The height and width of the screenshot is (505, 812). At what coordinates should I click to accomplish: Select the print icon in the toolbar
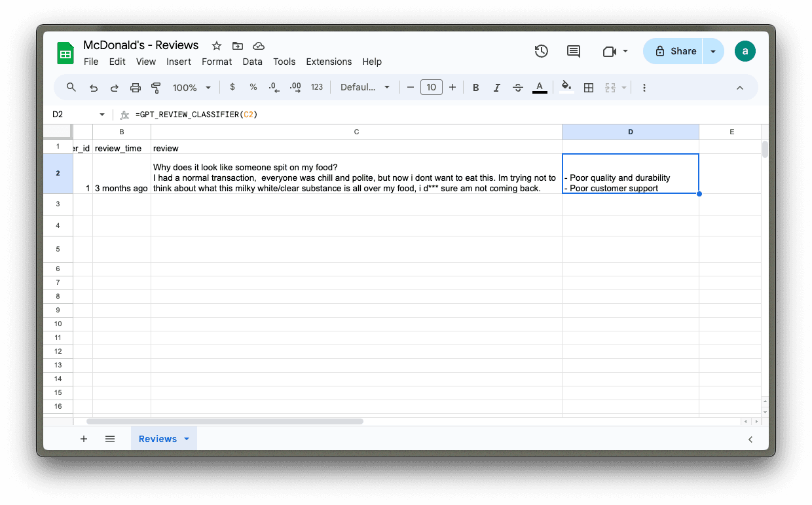(136, 86)
